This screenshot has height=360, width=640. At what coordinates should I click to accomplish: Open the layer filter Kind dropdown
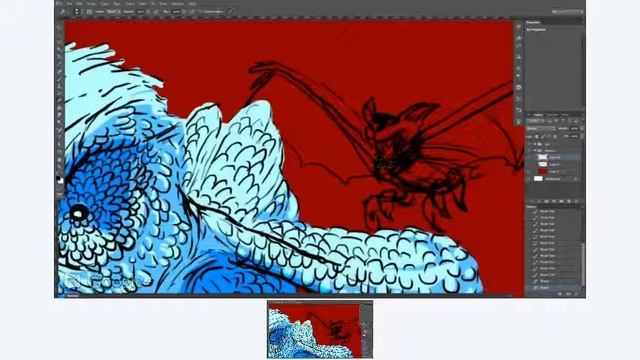pyautogui.click(x=535, y=121)
